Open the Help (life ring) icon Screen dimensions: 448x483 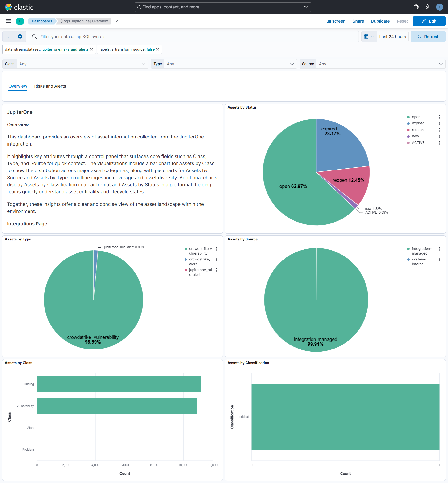(416, 7)
